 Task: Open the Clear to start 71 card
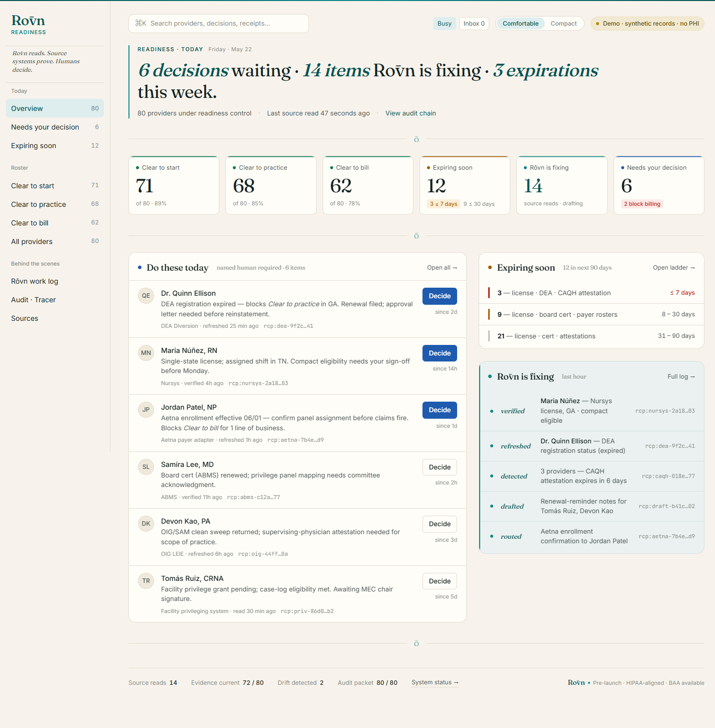pyautogui.click(x=174, y=185)
